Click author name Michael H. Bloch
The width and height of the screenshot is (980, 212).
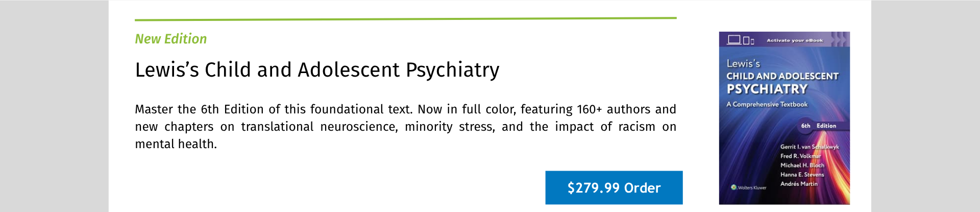pyautogui.click(x=802, y=166)
